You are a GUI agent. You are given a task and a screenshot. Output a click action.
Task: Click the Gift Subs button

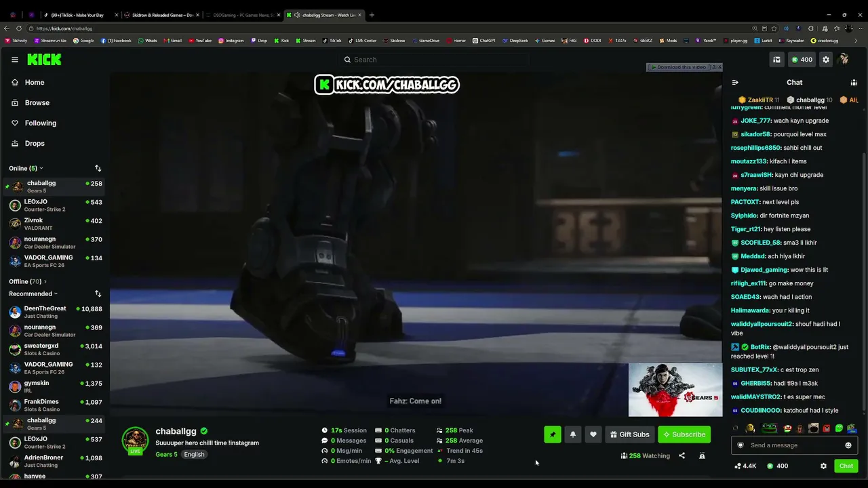(630, 434)
